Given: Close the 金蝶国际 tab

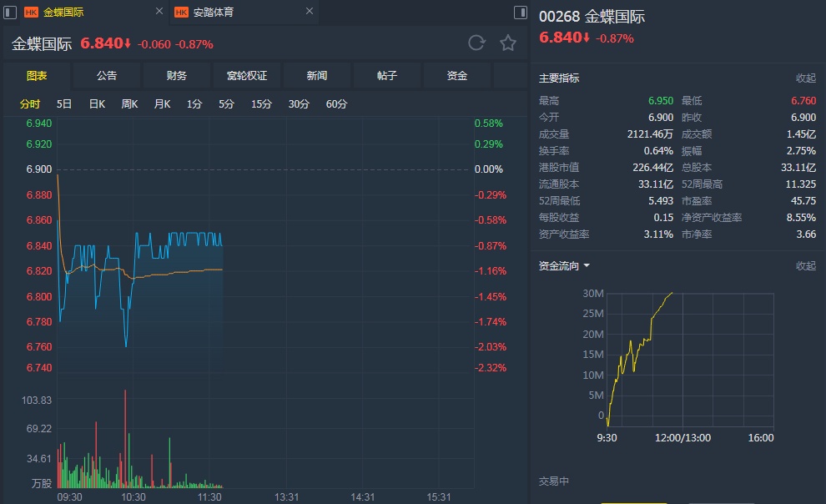Looking at the screenshot, I should (159, 11).
